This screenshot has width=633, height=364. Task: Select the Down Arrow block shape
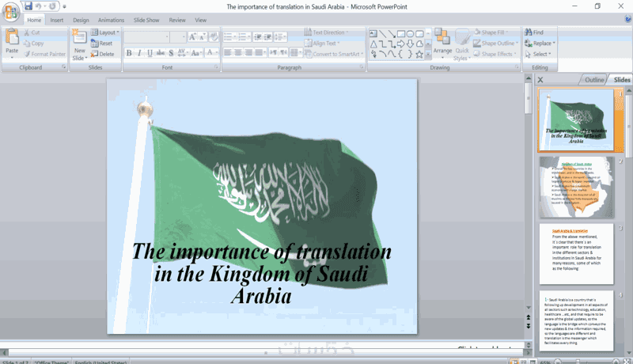pyautogui.click(x=410, y=44)
